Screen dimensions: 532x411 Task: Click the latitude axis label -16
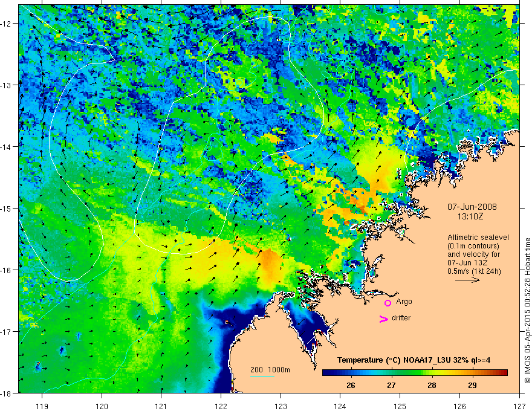tap(7, 270)
